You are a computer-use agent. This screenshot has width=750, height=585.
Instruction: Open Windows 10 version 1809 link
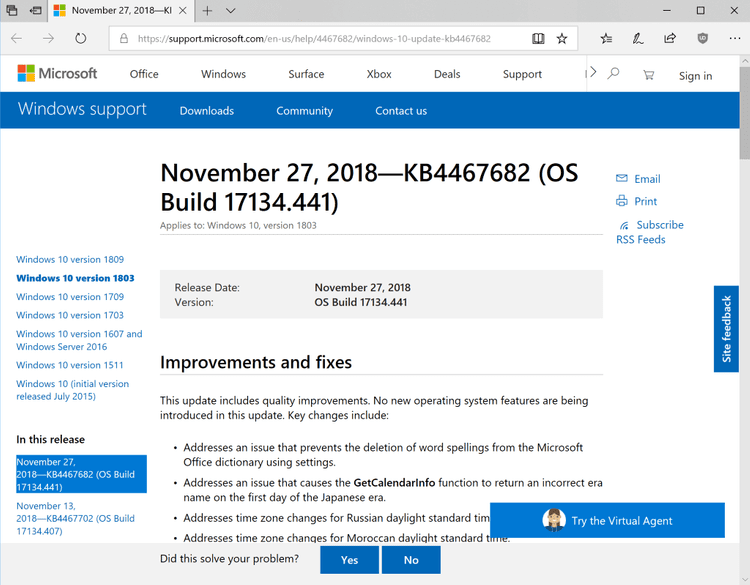coord(70,259)
